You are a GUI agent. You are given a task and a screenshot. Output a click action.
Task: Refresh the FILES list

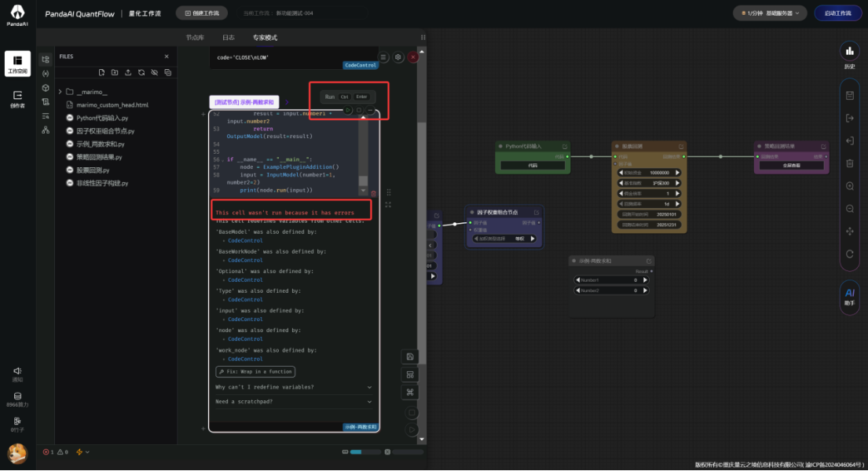[141, 72]
